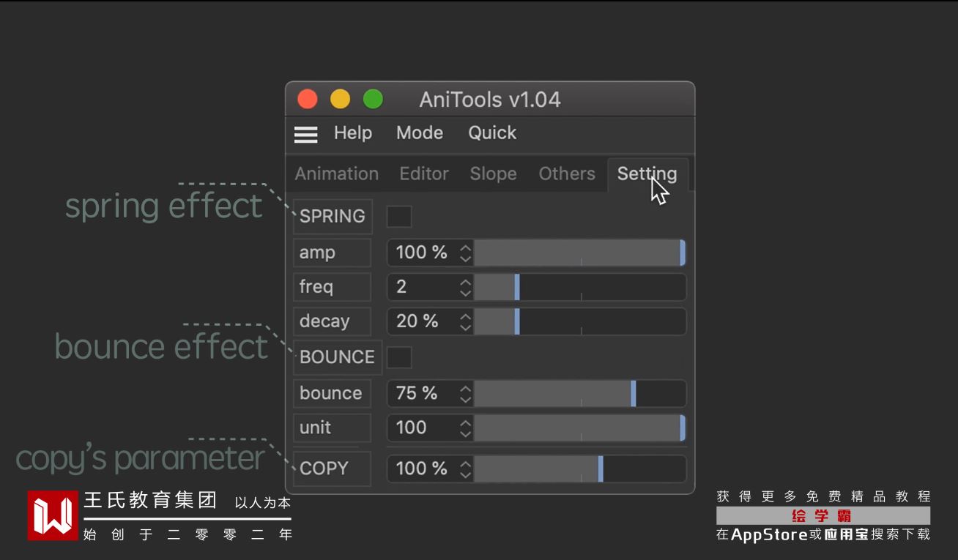The image size is (958, 560).
Task: Switch to the Others tab
Action: [x=567, y=174]
